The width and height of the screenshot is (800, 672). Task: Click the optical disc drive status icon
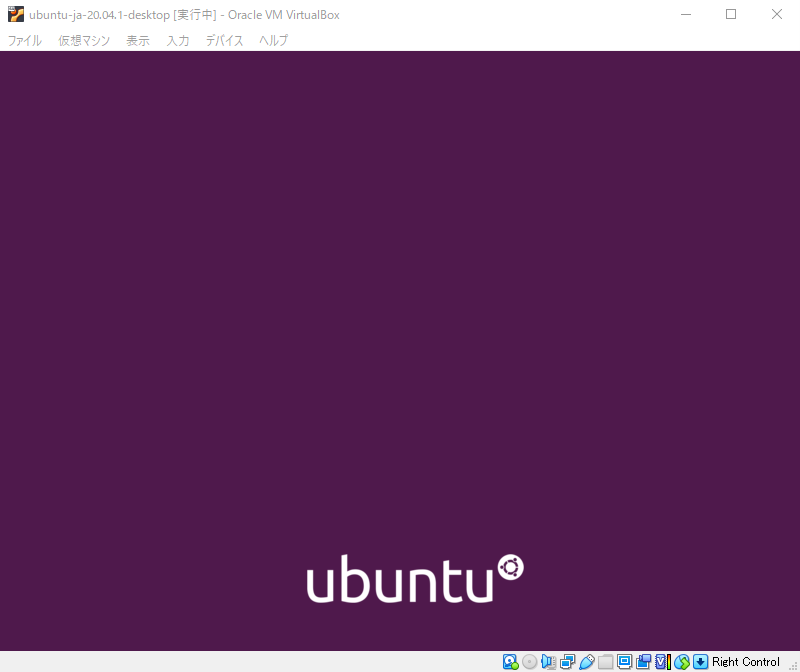529,662
